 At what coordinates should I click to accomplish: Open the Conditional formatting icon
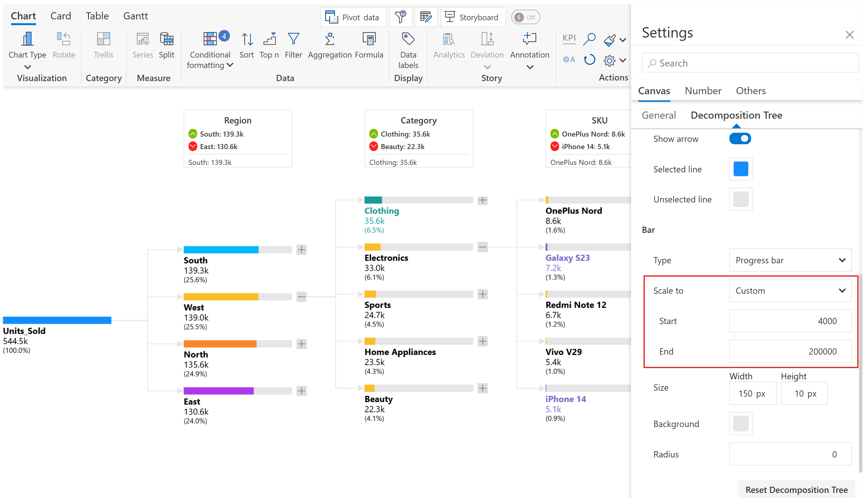click(210, 40)
